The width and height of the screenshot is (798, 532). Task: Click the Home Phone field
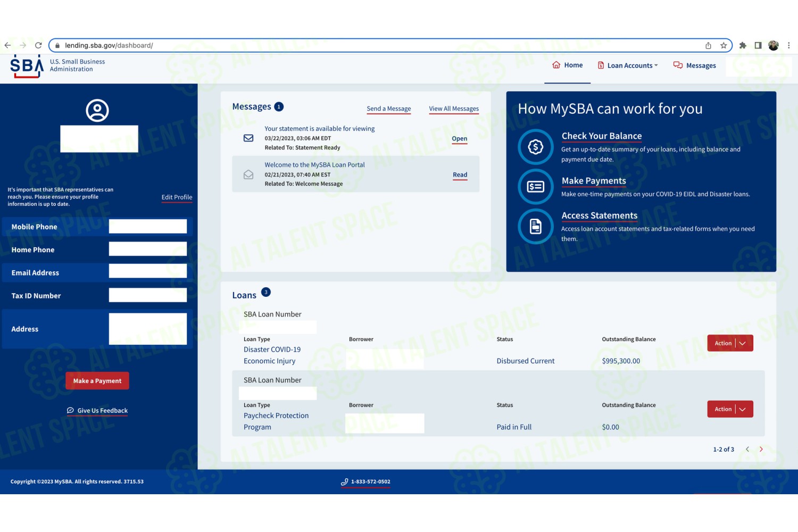pos(148,249)
